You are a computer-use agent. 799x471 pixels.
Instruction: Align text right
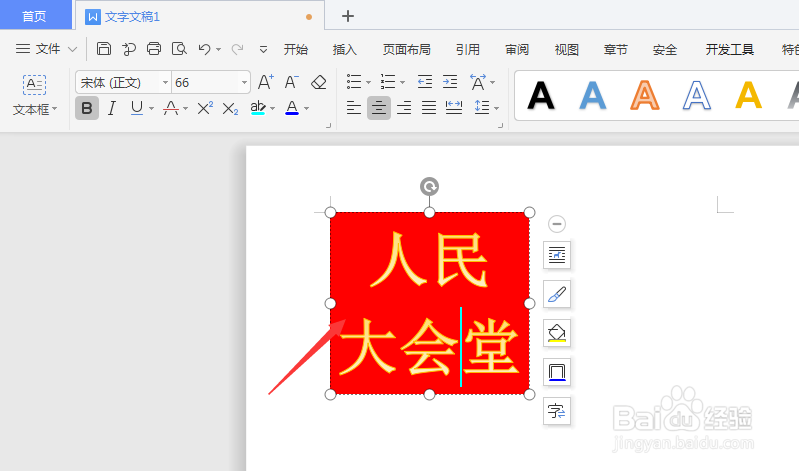404,108
